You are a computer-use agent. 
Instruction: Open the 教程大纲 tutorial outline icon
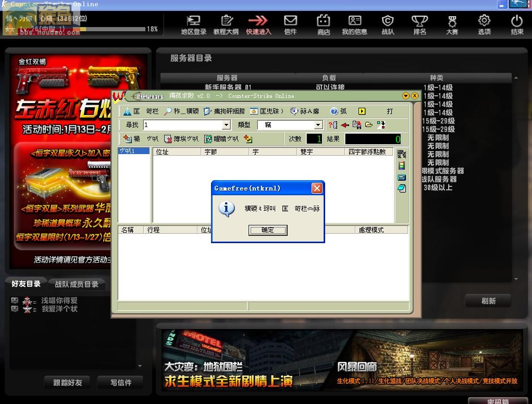click(x=226, y=25)
